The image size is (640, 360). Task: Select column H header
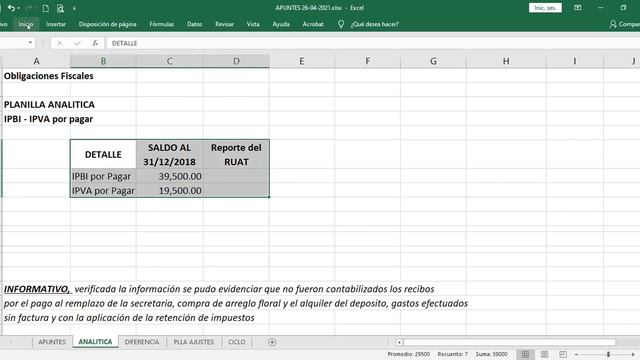506,61
